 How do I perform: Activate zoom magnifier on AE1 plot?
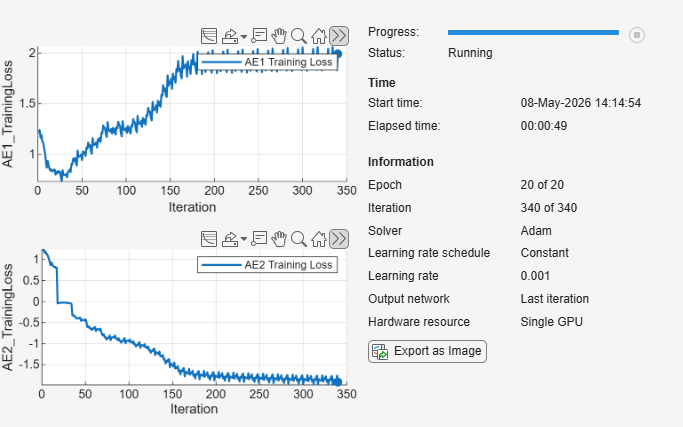pyautogui.click(x=299, y=36)
